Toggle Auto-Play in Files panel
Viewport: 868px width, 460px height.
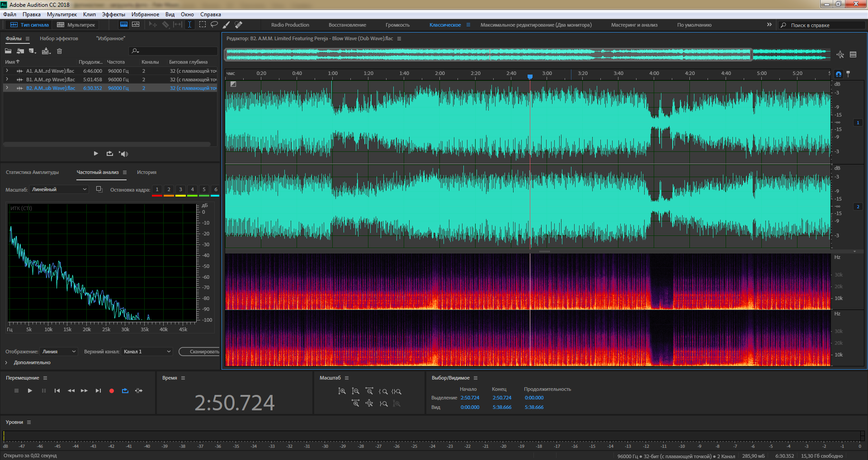(123, 154)
